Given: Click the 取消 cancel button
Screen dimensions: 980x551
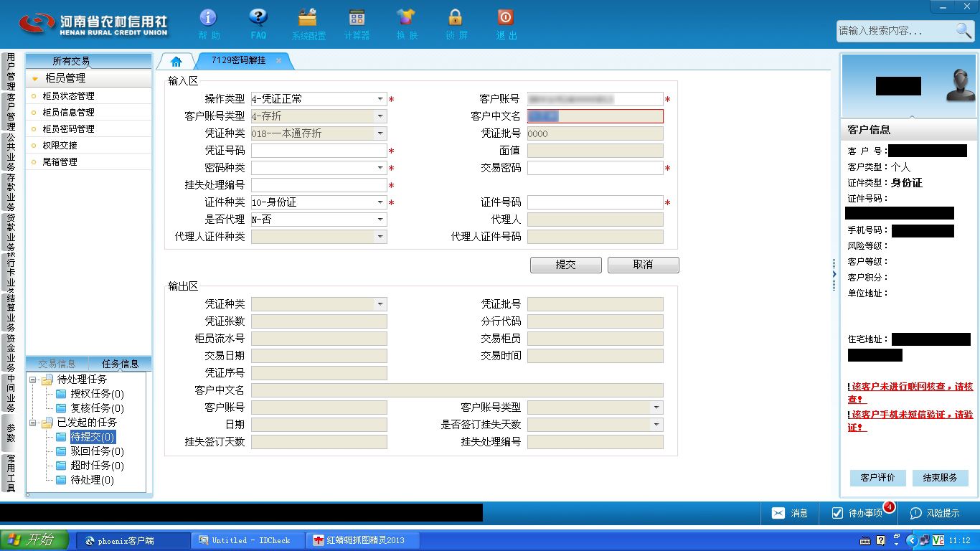Looking at the screenshot, I should coord(644,265).
